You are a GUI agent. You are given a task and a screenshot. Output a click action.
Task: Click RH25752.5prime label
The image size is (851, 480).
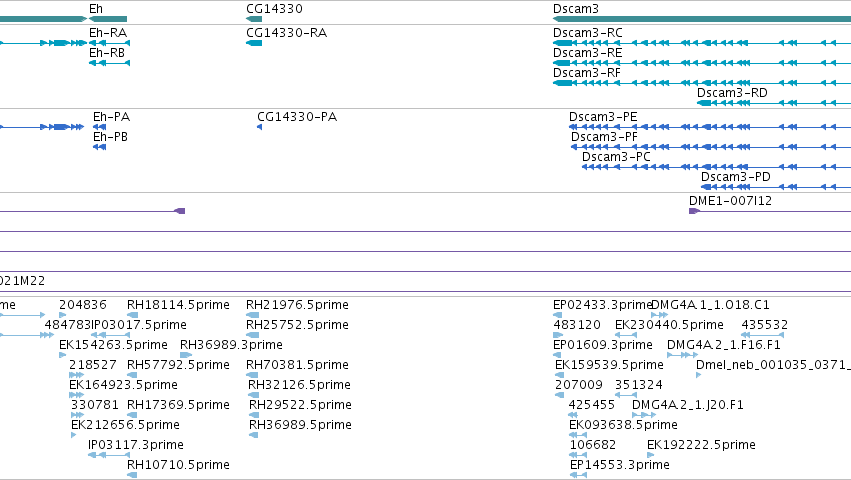click(x=297, y=325)
